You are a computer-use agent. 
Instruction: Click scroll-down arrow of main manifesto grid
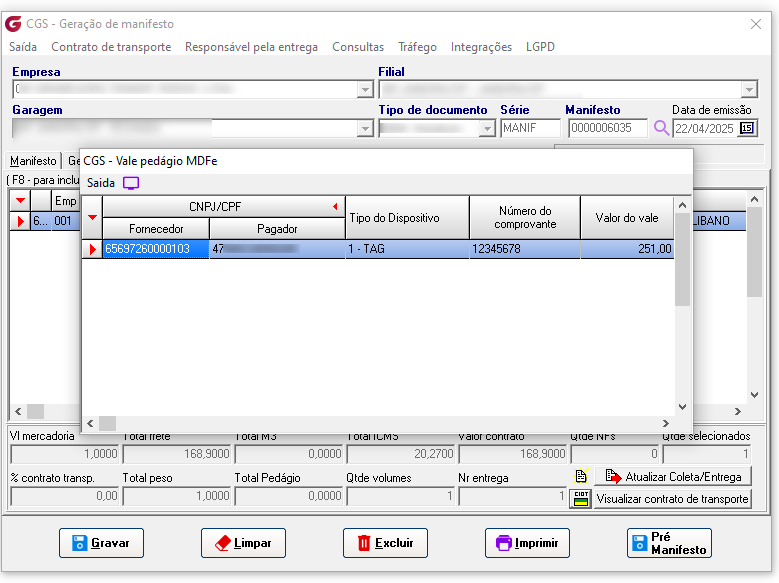point(754,395)
